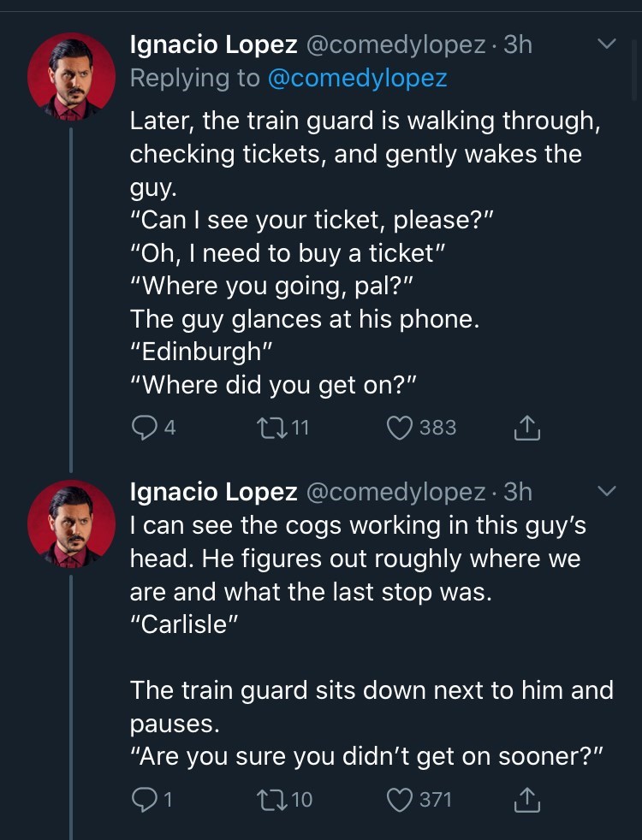Viewport: 642px width, 840px height.
Task: Open Ignacio Lopez's name on second tweet
Action: 213,492
